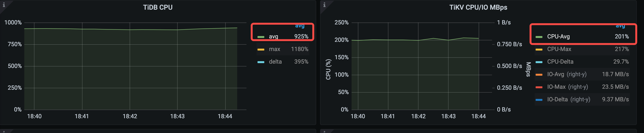This screenshot has width=644, height=133.
Task: Toggle the max series in TiDB CPU legend
Action: click(x=274, y=49)
